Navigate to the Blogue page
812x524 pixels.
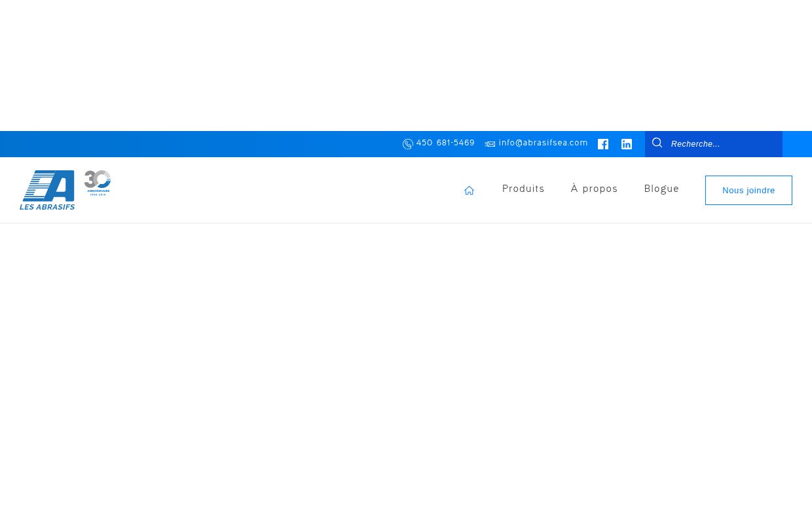661,189
